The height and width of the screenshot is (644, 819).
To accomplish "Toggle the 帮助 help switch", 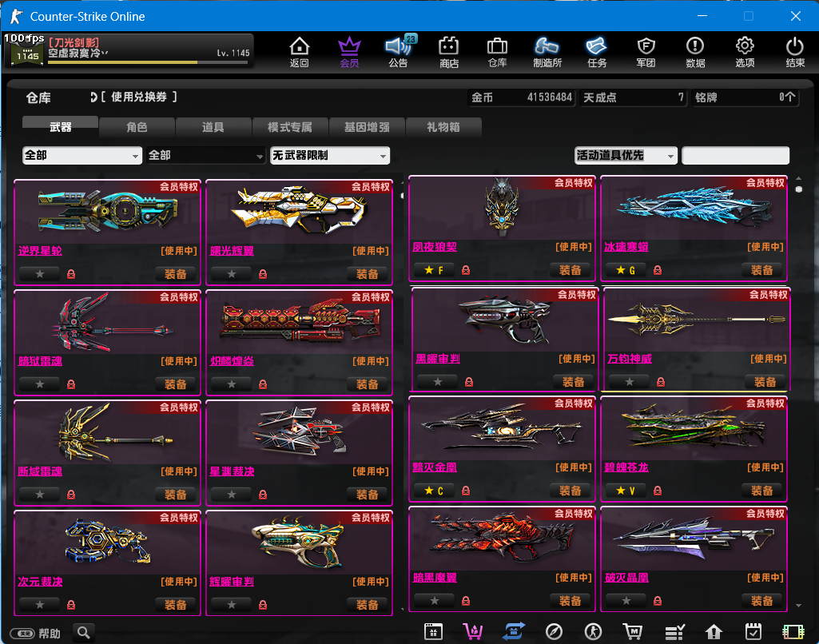I will click(22, 634).
